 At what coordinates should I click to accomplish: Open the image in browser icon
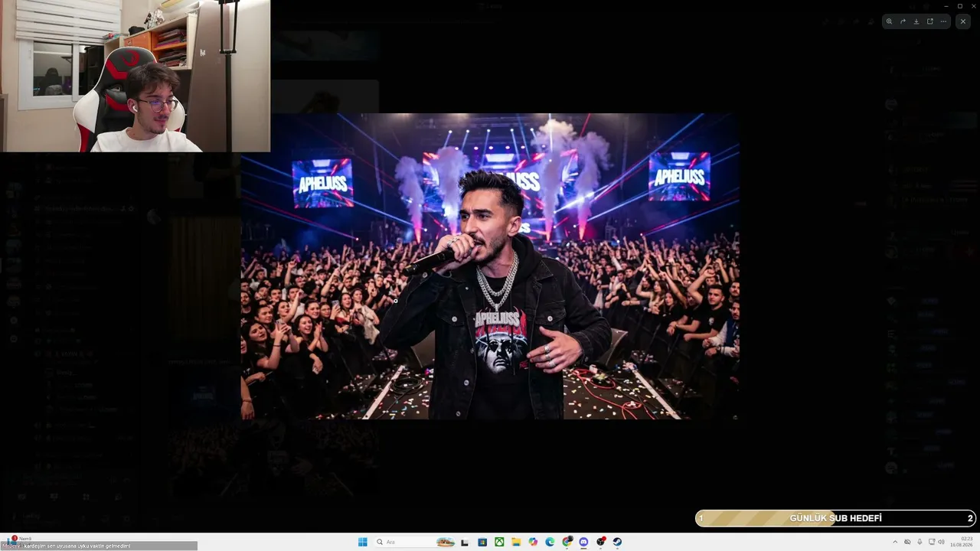click(x=930, y=21)
